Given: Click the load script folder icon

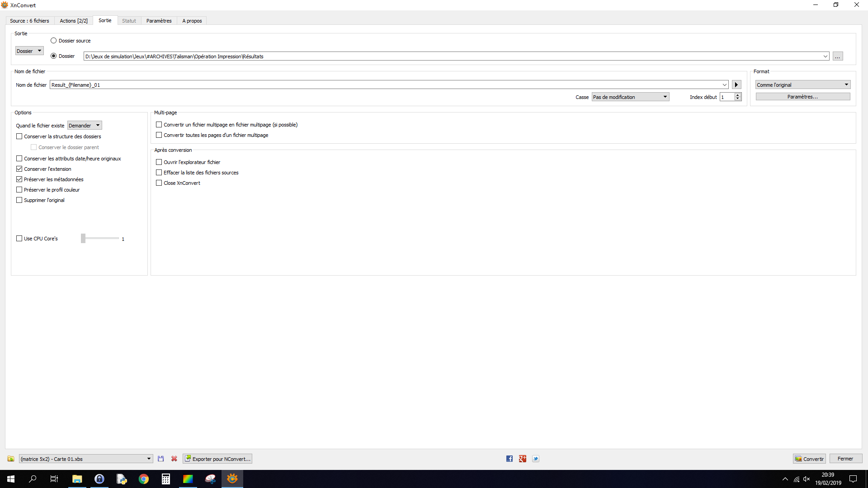Looking at the screenshot, I should pyautogui.click(x=11, y=459).
